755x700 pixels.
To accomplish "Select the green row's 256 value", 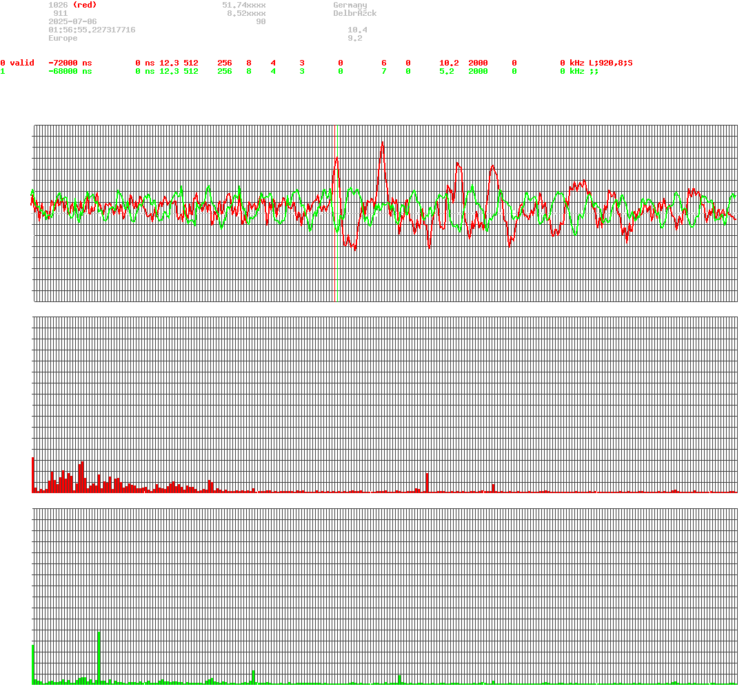I will click(x=225, y=71).
